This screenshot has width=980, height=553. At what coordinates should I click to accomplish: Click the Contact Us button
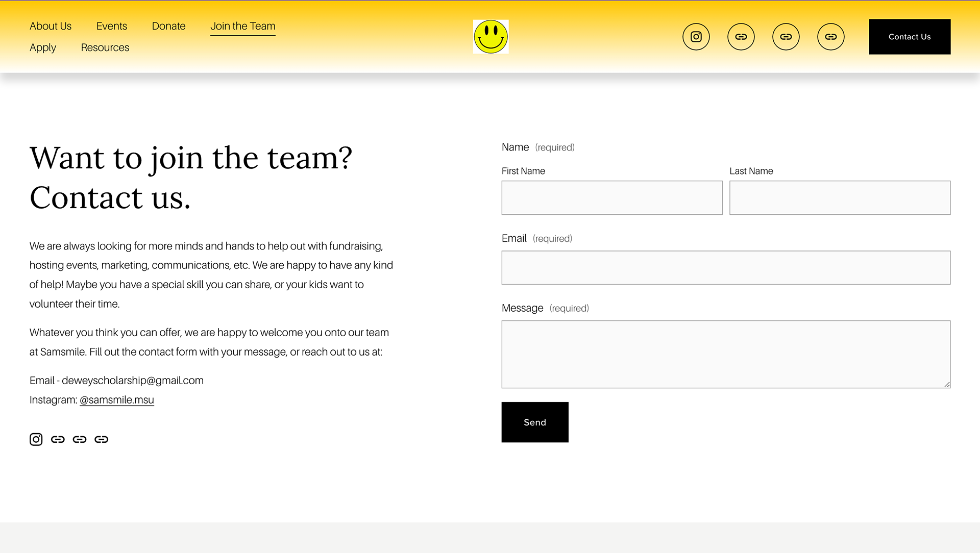pyautogui.click(x=910, y=37)
